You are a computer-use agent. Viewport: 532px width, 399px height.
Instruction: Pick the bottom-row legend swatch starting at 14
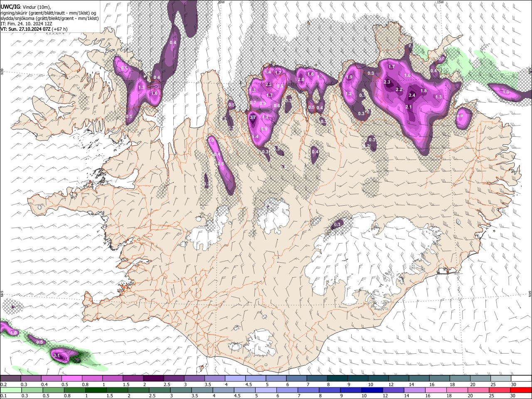[x=415, y=390]
